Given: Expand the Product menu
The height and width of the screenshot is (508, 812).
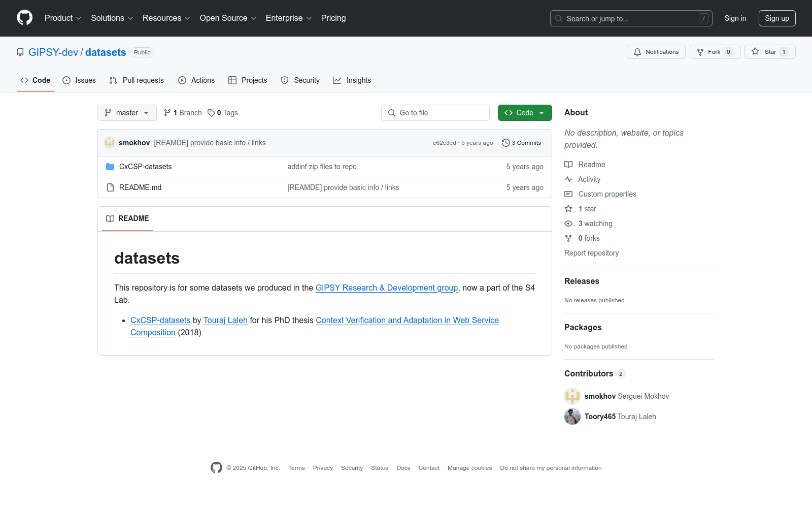Looking at the screenshot, I should pyautogui.click(x=63, y=18).
